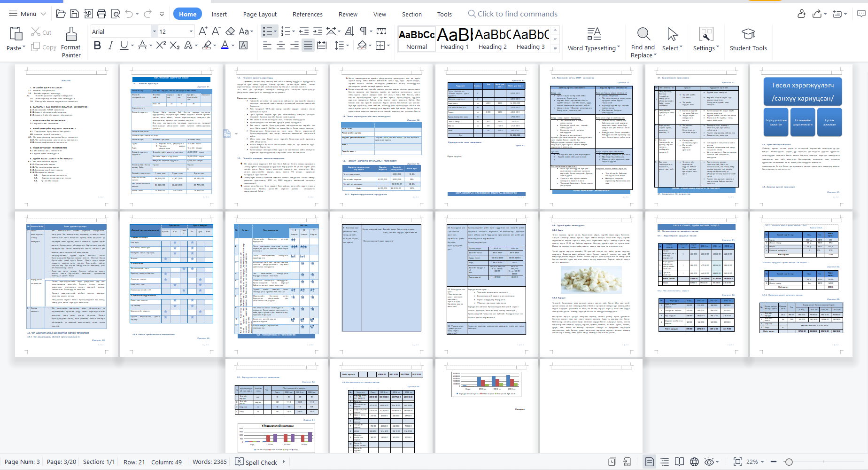The image size is (868, 470).
Task: Expand the styles gallery more arrow
Action: pyautogui.click(x=555, y=47)
